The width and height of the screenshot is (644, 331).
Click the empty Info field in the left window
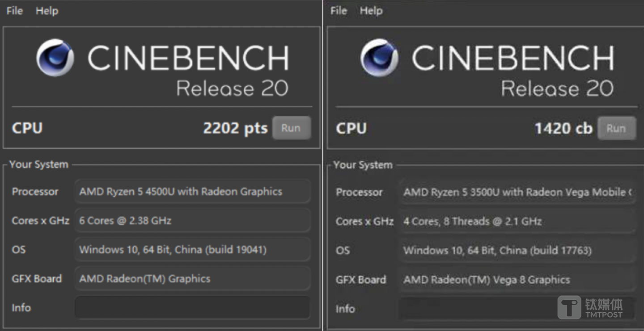(192, 307)
